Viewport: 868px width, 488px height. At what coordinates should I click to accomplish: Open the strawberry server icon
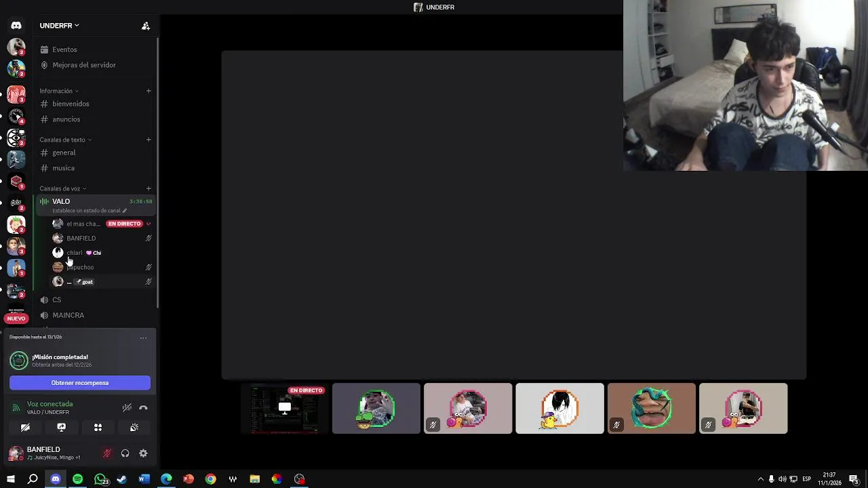pyautogui.click(x=16, y=224)
